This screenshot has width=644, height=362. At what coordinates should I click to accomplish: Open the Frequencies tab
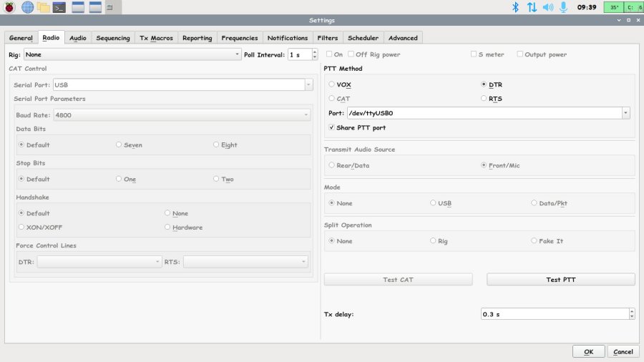[x=240, y=38]
